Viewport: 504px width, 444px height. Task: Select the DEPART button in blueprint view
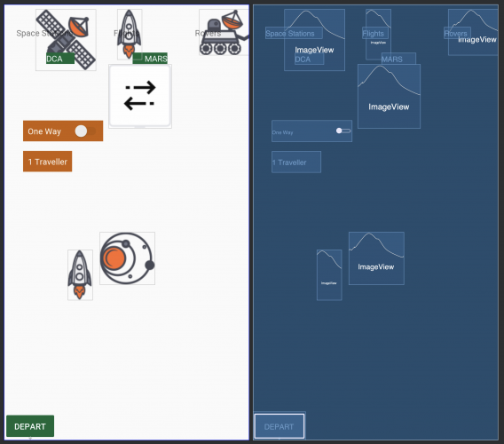pyautogui.click(x=279, y=426)
